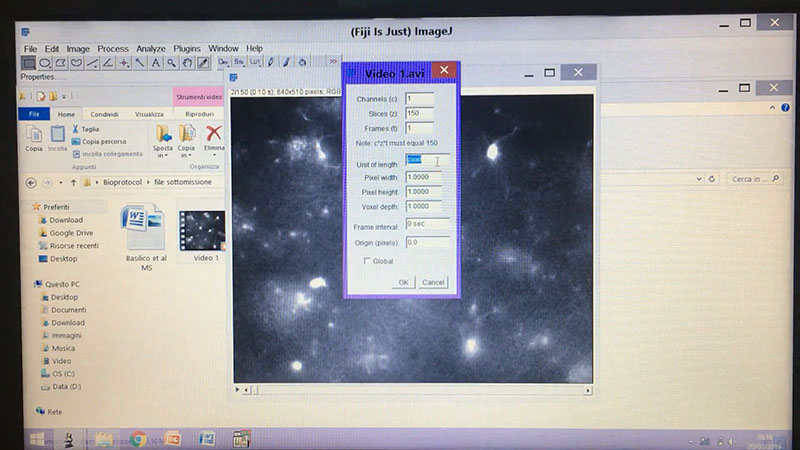Open the Dev developer menu tool
Viewport: 800px width, 450px height.
coord(223,62)
